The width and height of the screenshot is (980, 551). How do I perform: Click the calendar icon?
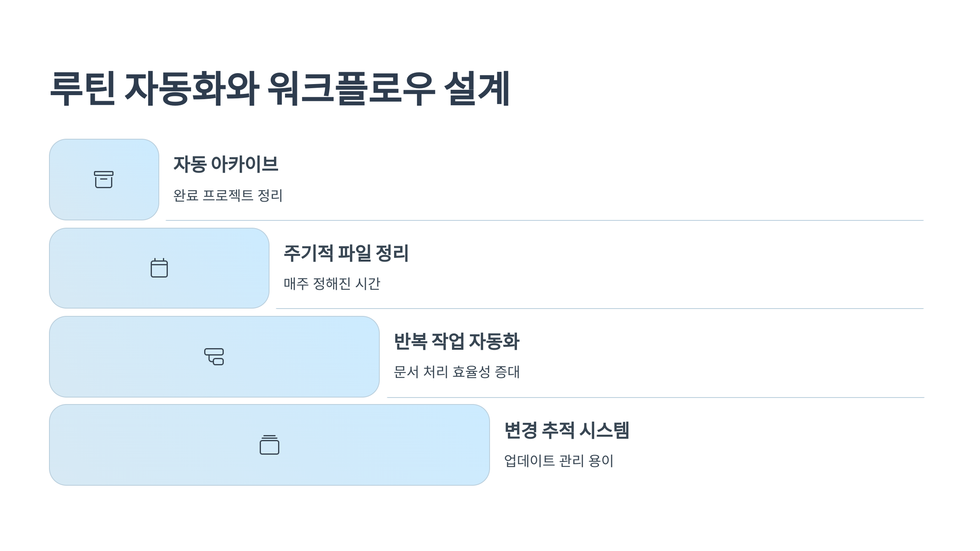coord(159,268)
